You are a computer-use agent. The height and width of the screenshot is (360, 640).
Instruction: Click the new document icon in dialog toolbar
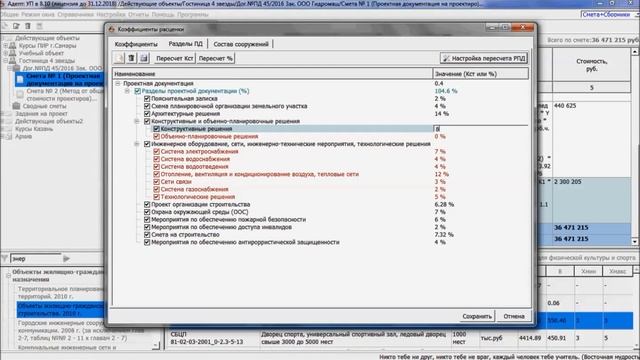tap(119, 58)
